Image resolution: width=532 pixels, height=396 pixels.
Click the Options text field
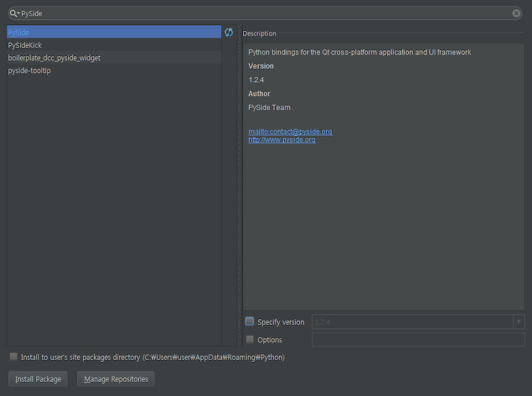[x=418, y=340]
